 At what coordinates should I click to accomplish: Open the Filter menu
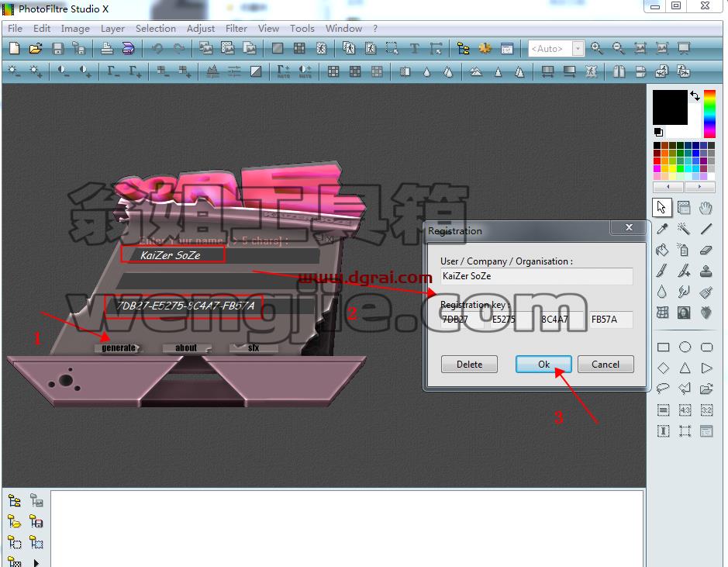click(236, 29)
